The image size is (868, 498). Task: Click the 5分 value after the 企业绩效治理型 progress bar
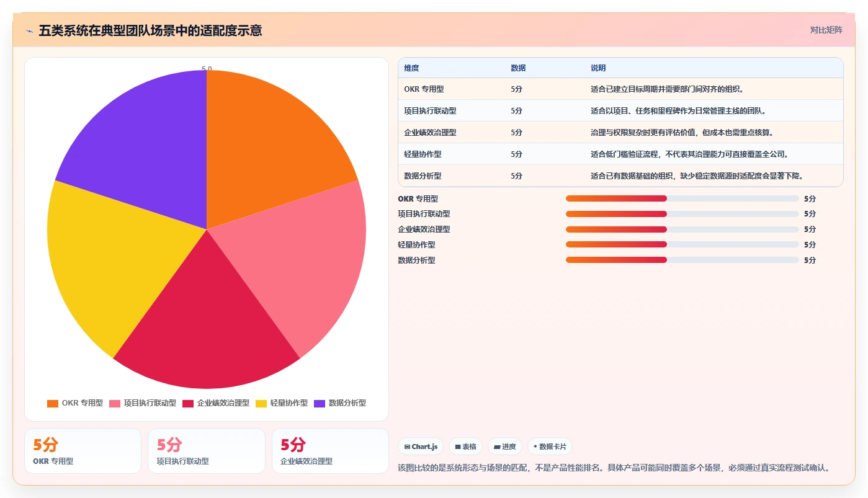point(810,229)
